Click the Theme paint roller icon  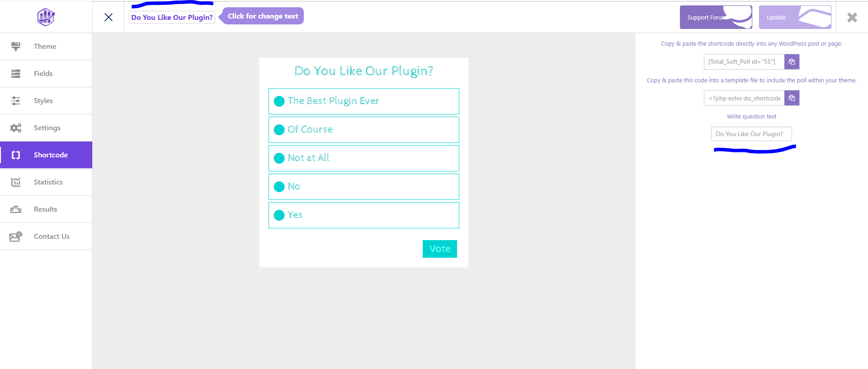pos(16,46)
